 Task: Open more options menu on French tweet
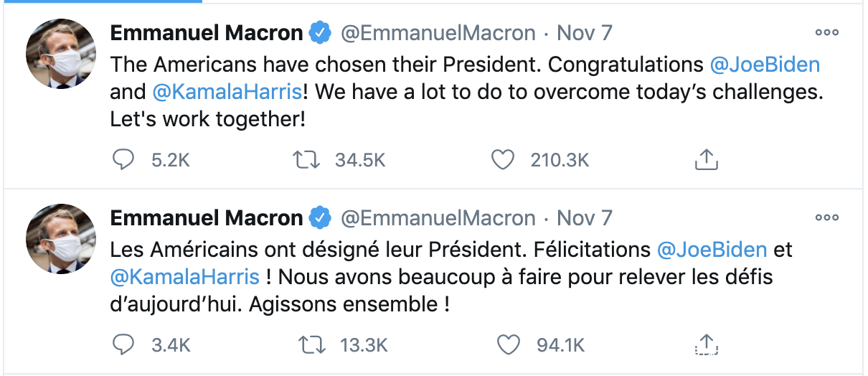[826, 217]
